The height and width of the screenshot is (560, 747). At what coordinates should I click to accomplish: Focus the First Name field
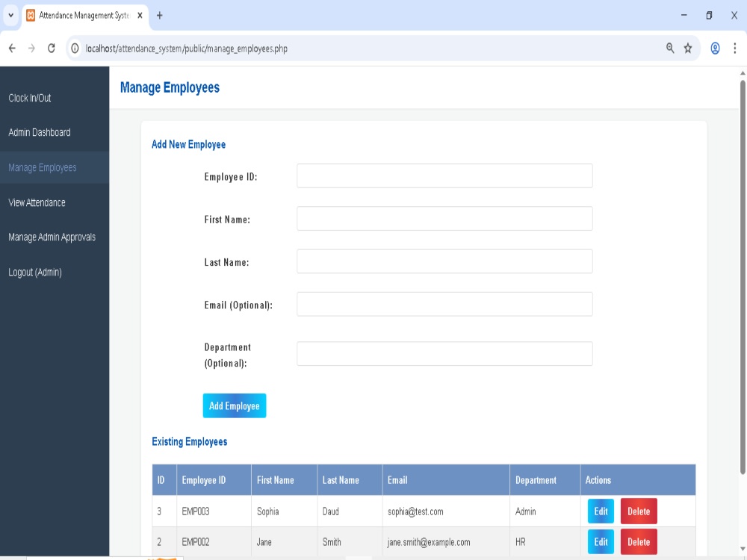coord(444,219)
